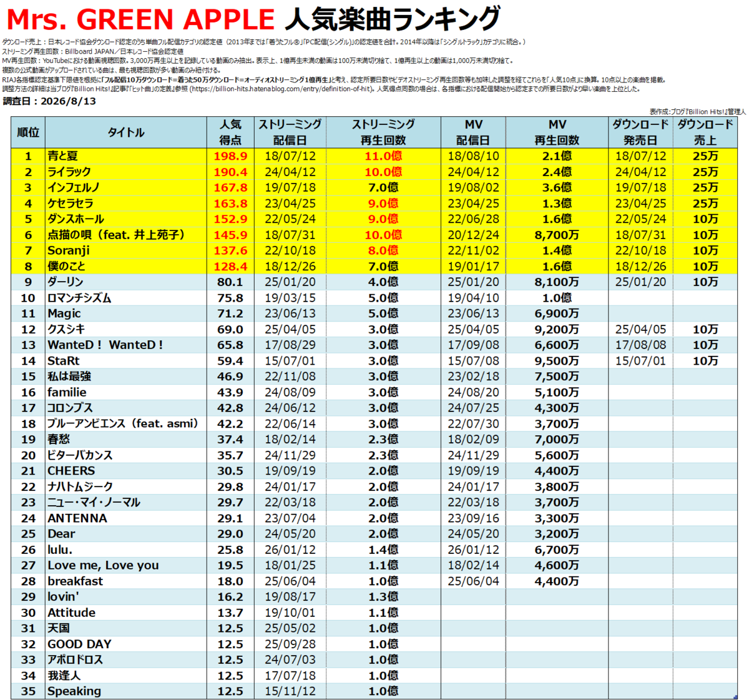Select the score value '190.4'
Image resolution: width=749 pixels, height=700 pixels.
(230, 172)
